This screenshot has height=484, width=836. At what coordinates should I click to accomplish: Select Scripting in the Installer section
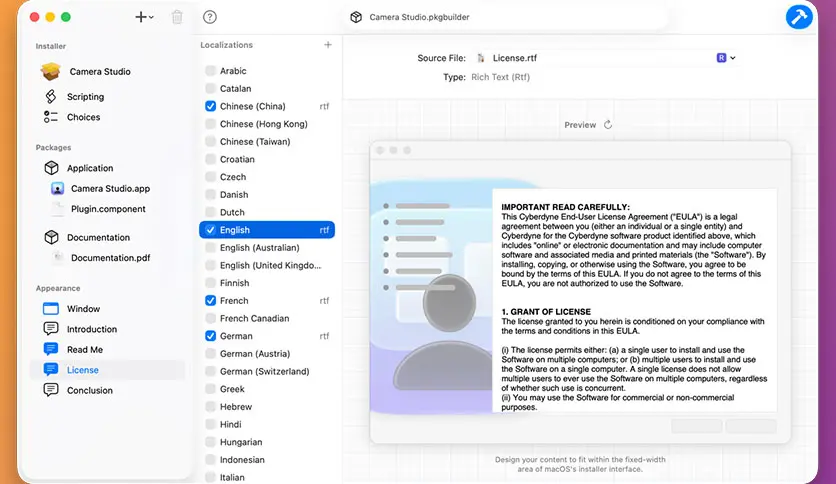click(x=85, y=96)
